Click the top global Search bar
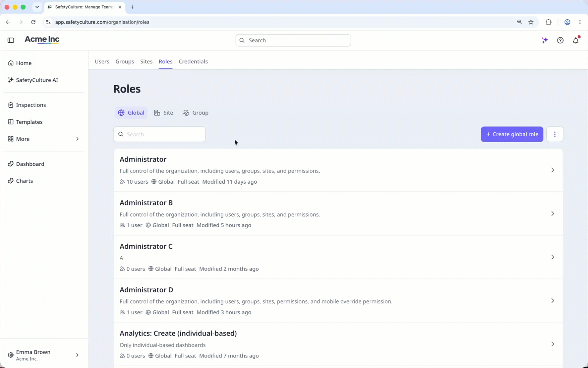 point(293,40)
